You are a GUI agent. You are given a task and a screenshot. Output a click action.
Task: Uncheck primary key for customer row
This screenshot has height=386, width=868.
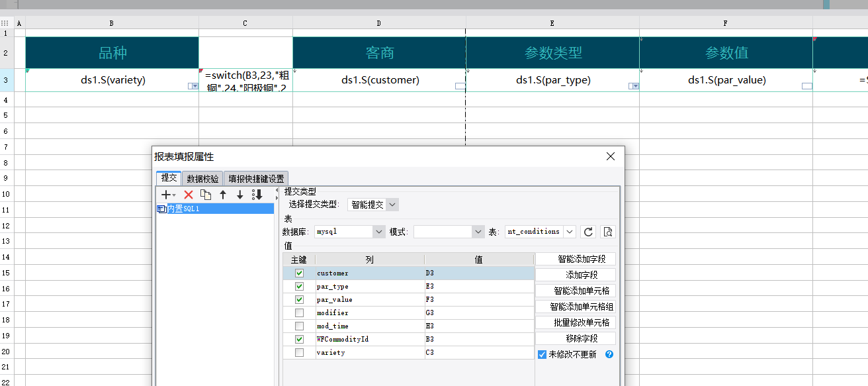[x=300, y=273]
